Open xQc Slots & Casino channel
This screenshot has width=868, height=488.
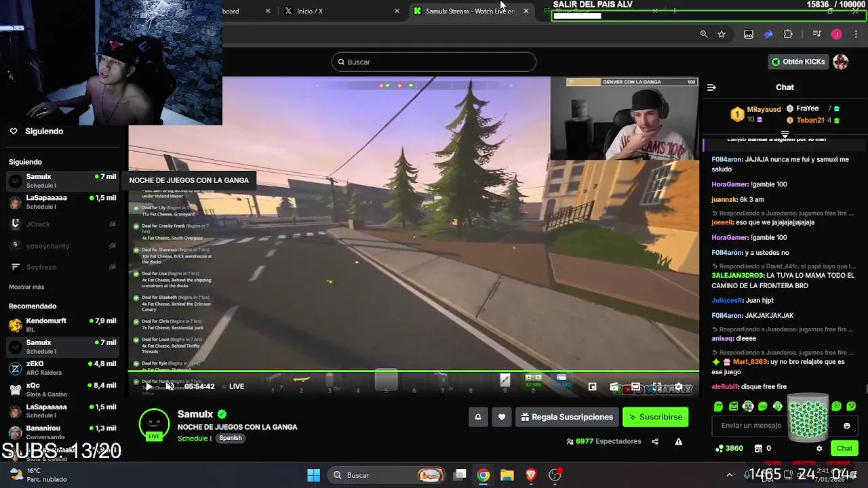click(x=62, y=390)
